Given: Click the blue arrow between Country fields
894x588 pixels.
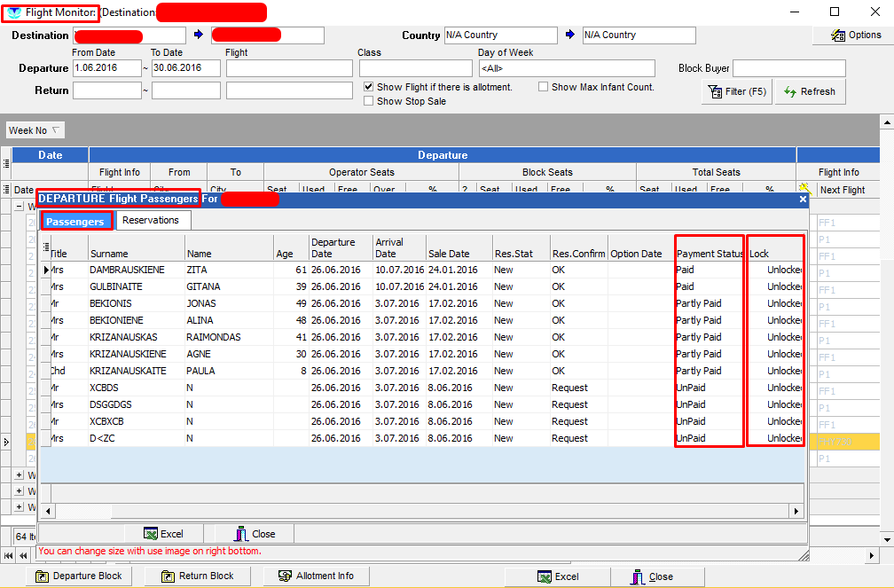Looking at the screenshot, I should click(570, 35).
